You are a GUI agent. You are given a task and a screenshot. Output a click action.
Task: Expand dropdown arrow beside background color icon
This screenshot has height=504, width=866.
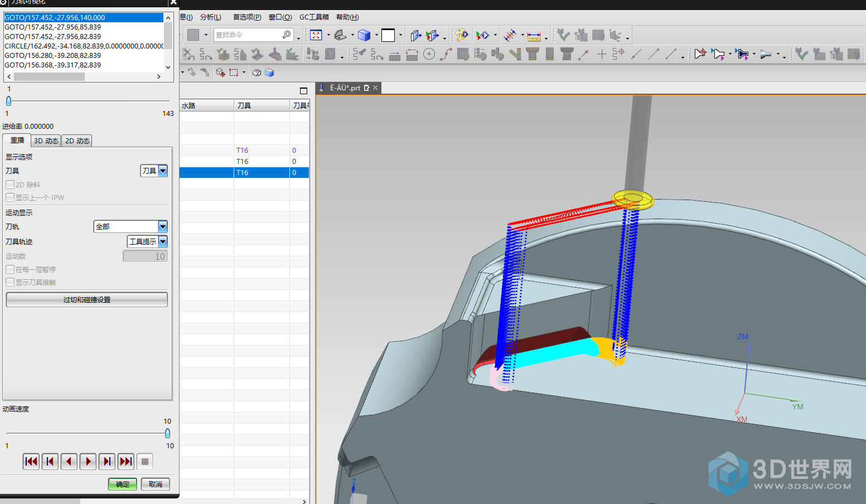[400, 35]
